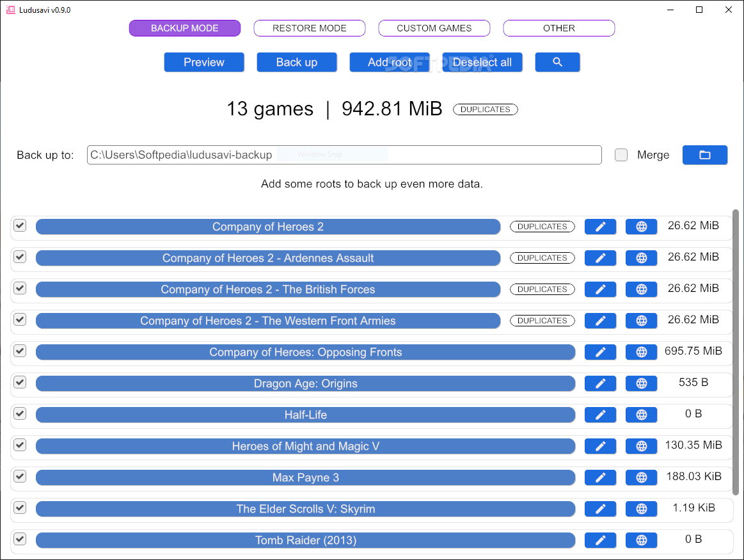
Task: Open the OTHER tab
Action: pyautogui.click(x=559, y=28)
